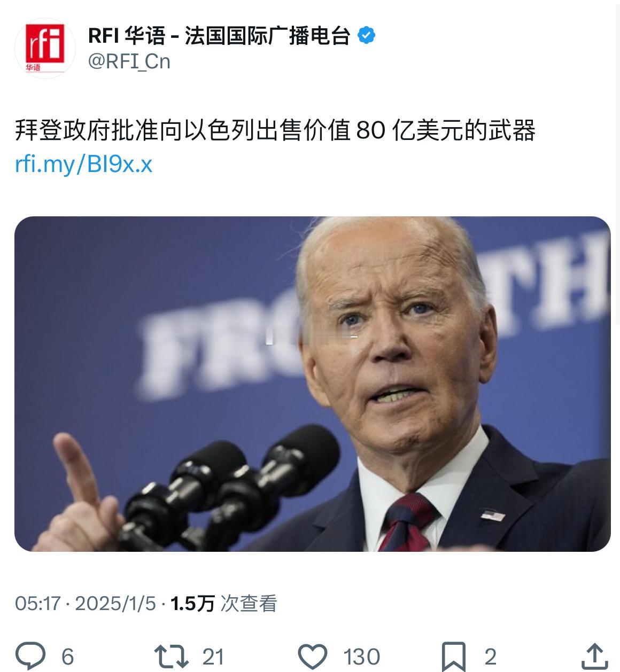Open the RFI 华语 - 法国国际广播电台 display name

point(219,36)
